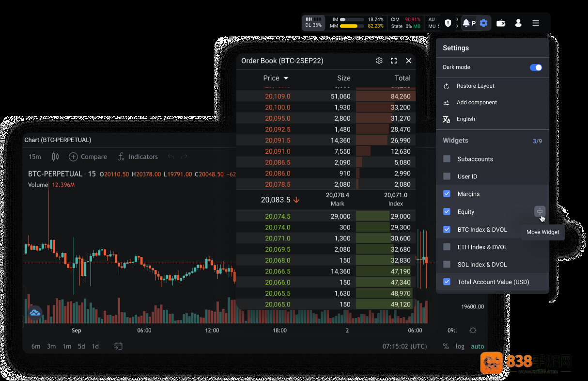This screenshot has height=381, width=588.
Task: Click the last price 20,083.5
Action: tap(276, 200)
